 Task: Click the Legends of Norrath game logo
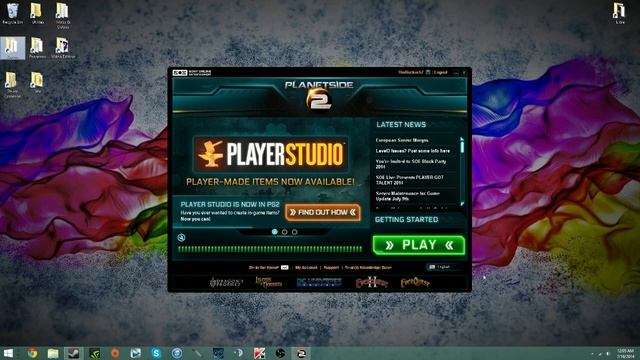click(269, 282)
